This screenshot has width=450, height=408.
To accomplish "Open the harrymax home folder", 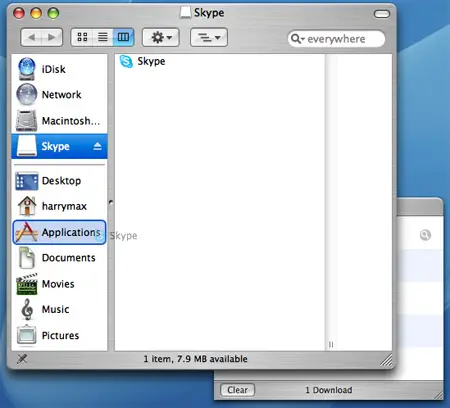I will click(x=59, y=206).
